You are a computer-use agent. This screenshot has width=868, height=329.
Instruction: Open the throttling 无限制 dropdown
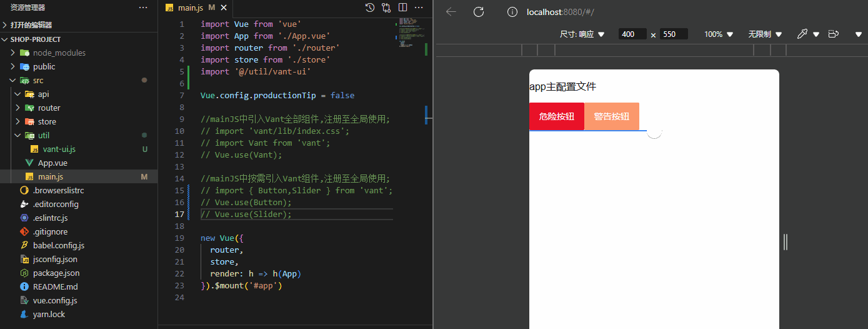pos(766,34)
